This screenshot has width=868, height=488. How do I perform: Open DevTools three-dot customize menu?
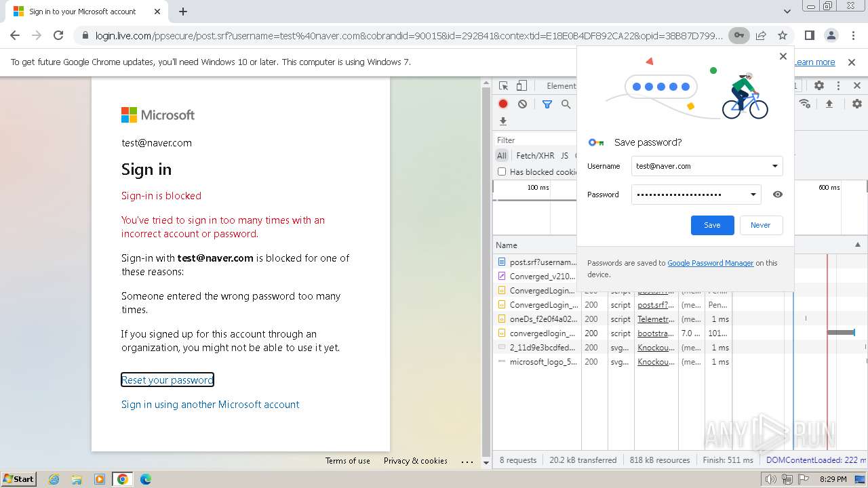pyautogui.click(x=838, y=86)
